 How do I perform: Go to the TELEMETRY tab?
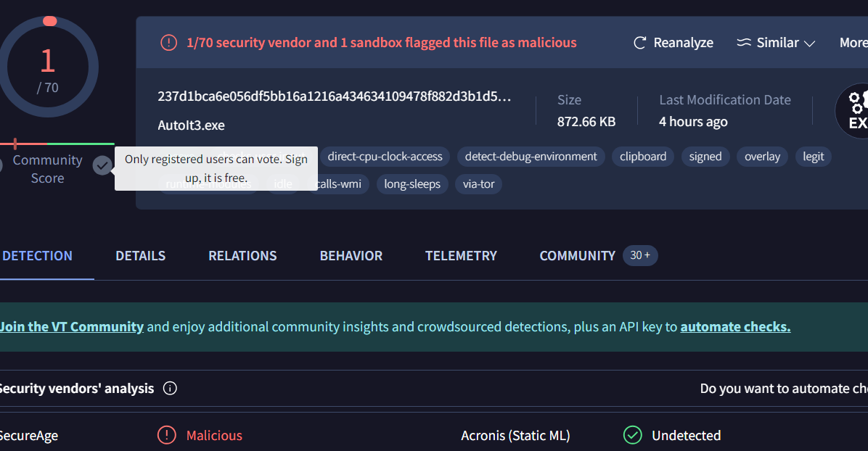pos(461,256)
